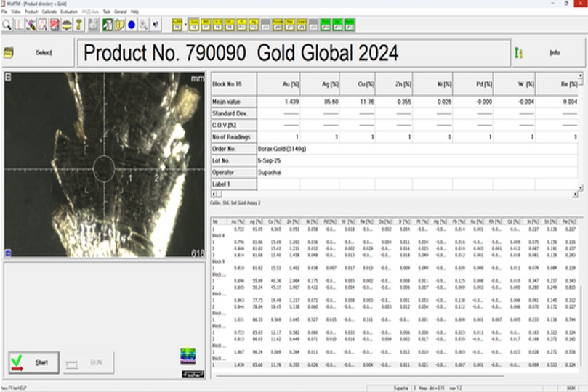Click the Select product button
Screen dimensions: 588x392
coord(44,53)
